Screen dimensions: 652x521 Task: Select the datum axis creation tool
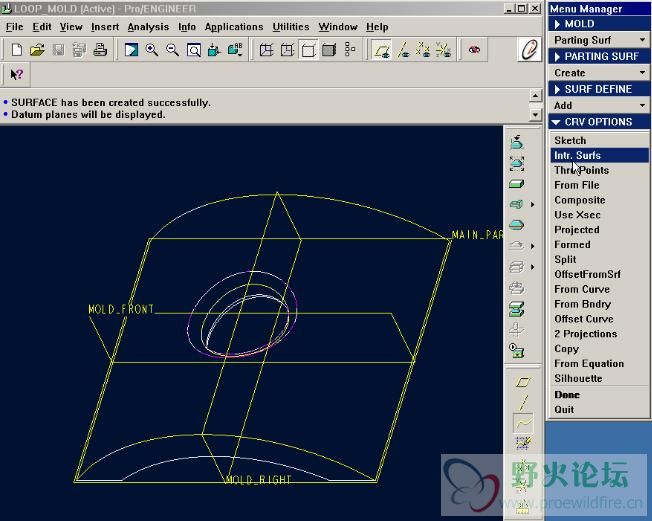click(523, 402)
